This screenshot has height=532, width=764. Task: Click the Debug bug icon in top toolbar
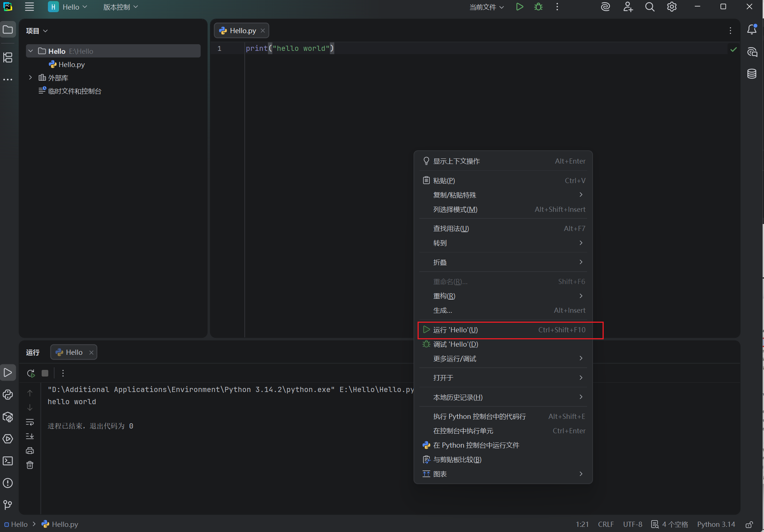coord(538,7)
